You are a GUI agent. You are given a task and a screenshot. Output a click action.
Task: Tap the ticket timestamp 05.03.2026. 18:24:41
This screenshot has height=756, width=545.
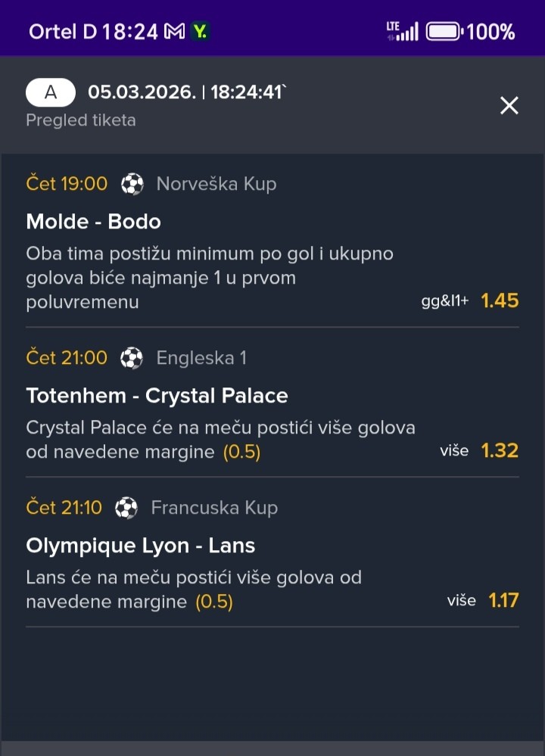(186, 93)
